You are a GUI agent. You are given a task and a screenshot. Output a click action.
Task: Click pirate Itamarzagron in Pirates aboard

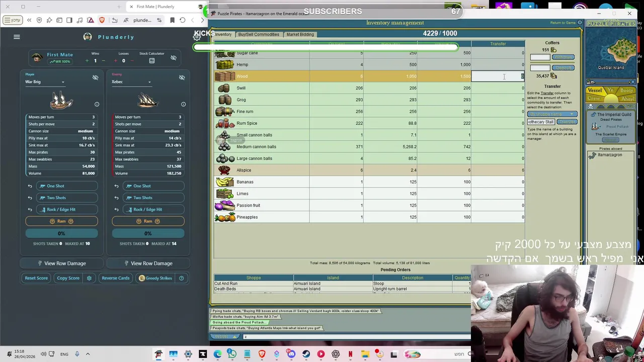[610, 155]
